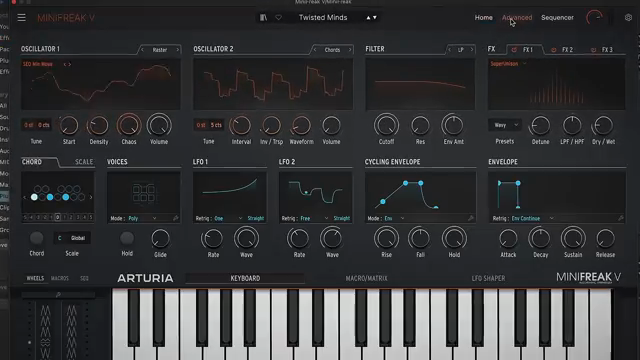
Task: Switch to FX 1 tab
Action: point(528,50)
